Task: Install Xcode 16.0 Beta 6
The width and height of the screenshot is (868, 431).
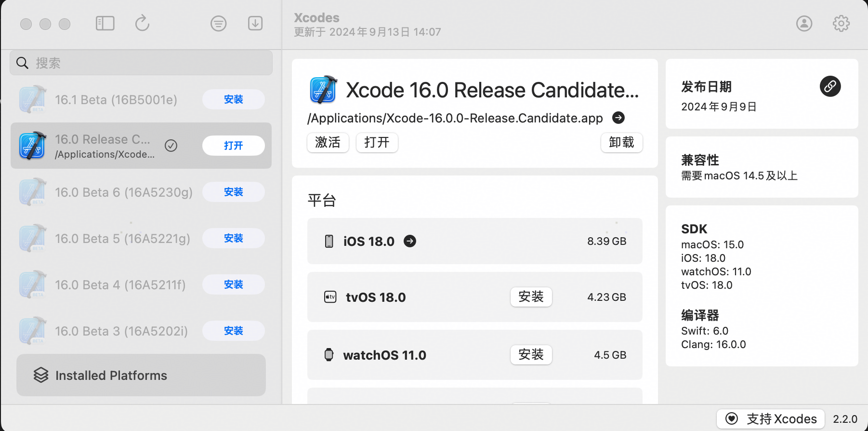Action: click(x=234, y=192)
